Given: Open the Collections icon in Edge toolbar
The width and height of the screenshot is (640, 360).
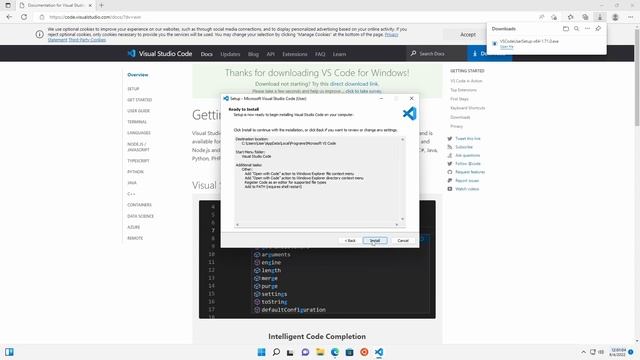Looking at the screenshot, I should coord(585,17).
